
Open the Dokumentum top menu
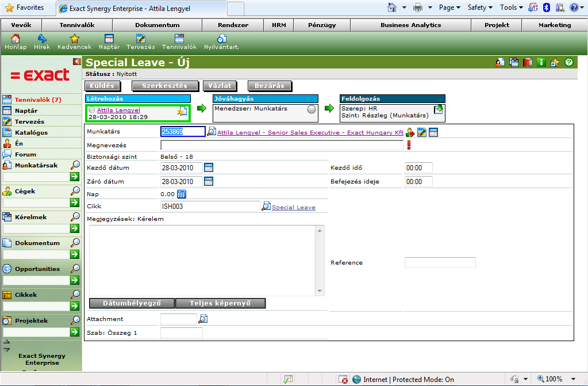(157, 25)
